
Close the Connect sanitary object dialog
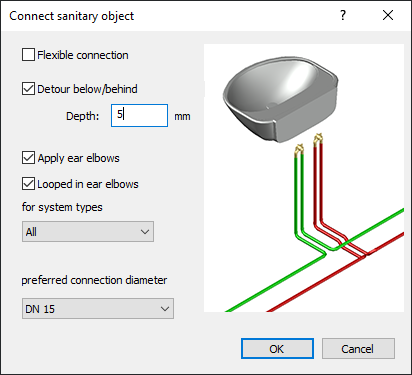click(x=388, y=15)
